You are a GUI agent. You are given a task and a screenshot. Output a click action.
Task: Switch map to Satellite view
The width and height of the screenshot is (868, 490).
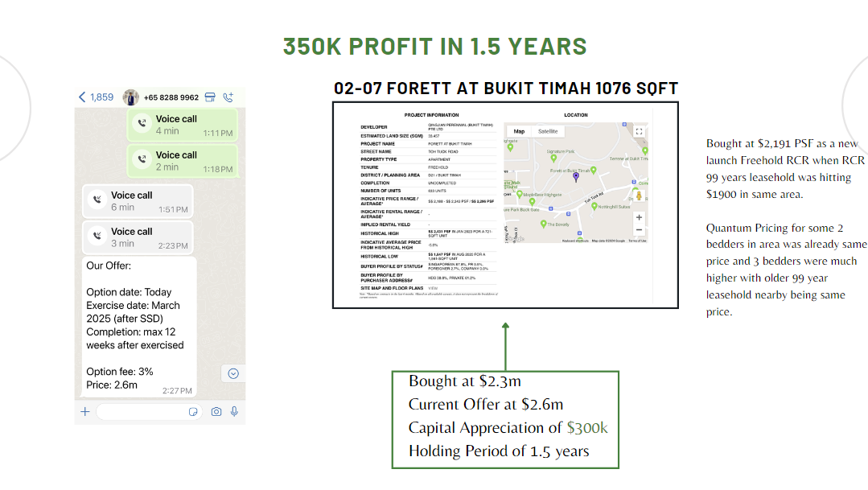tap(548, 131)
